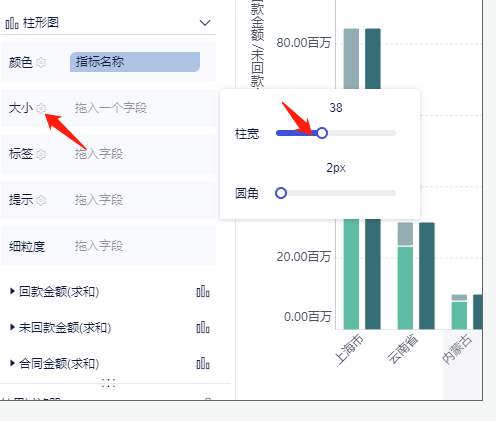The image size is (496, 425).
Task: Open the 颜色 settings gear icon
Action: pyautogui.click(x=41, y=62)
